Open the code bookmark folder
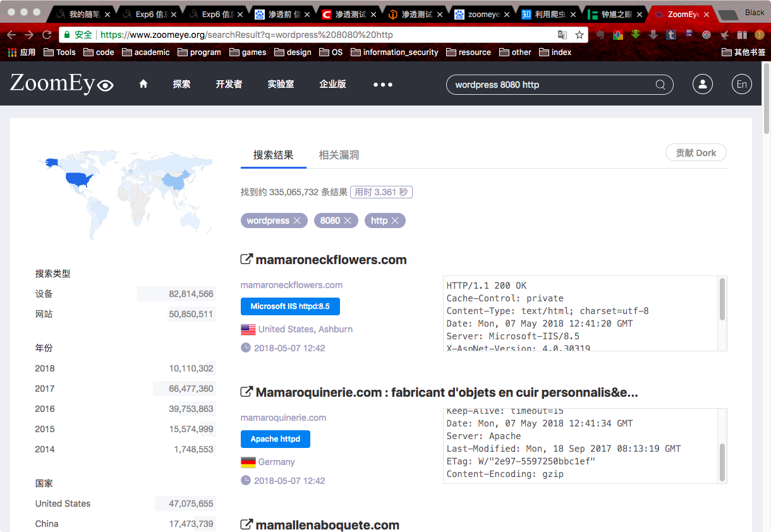 coord(99,52)
